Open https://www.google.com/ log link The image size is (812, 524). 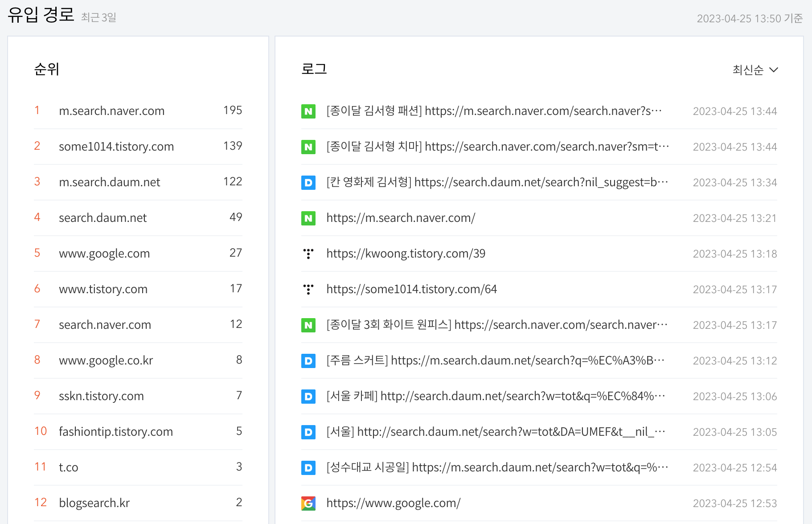394,503
